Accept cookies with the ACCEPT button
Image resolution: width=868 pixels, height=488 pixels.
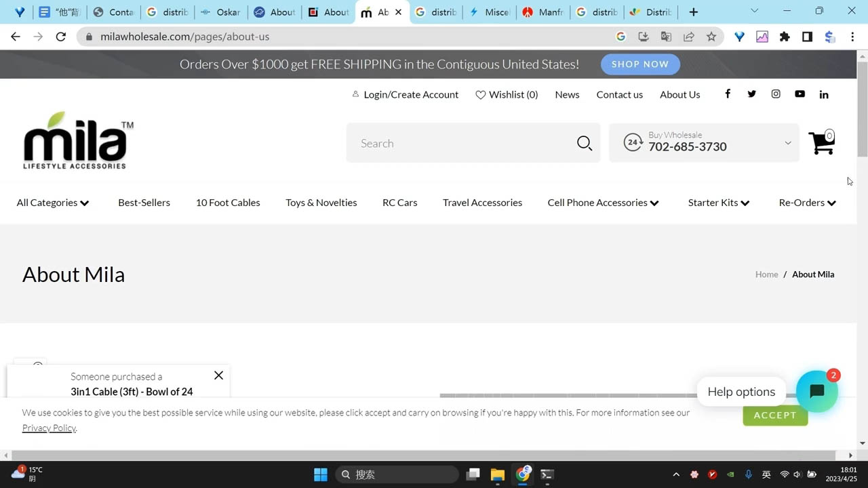(775, 415)
